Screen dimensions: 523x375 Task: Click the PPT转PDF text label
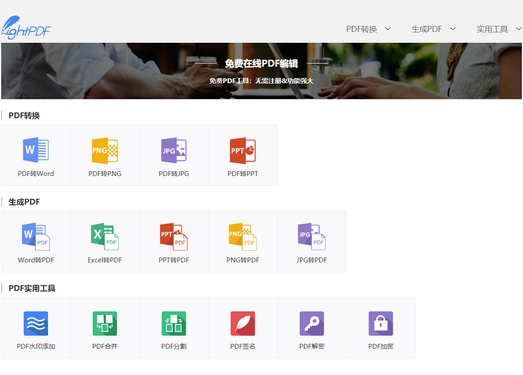coord(174,260)
